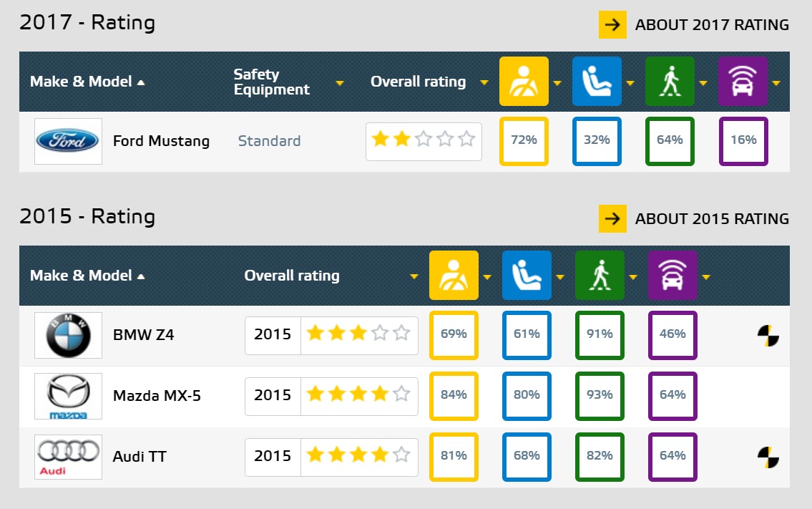Click the Ford logo thumbnail
Image resolution: width=812 pixels, height=509 pixels.
68,141
